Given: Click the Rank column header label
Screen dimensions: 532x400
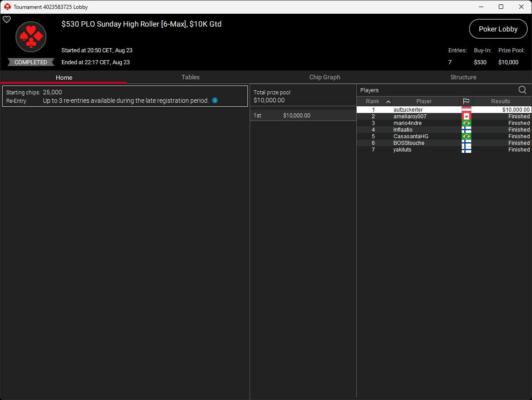Looking at the screenshot, I should coord(372,101).
